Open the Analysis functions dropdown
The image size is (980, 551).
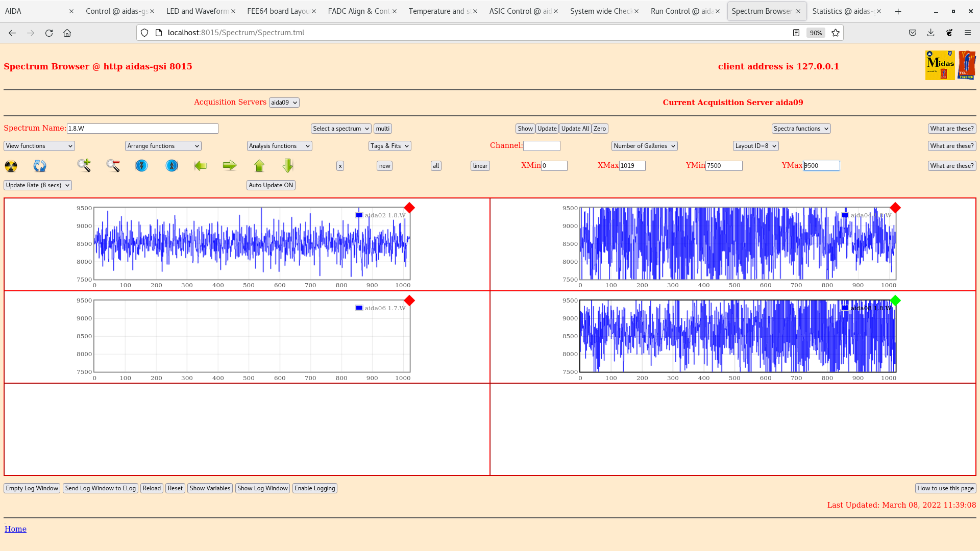tap(279, 146)
